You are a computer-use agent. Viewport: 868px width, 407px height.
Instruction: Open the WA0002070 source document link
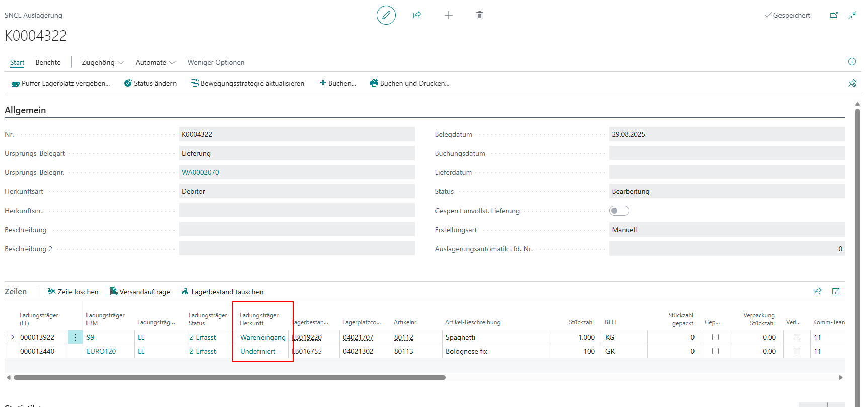coord(200,172)
